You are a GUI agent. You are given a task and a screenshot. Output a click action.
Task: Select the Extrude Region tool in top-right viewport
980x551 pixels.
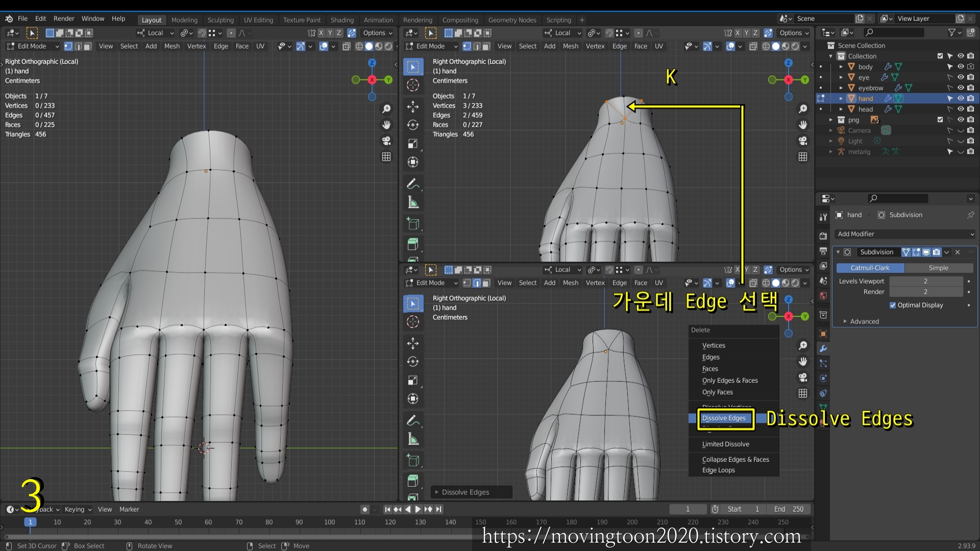pos(413,243)
